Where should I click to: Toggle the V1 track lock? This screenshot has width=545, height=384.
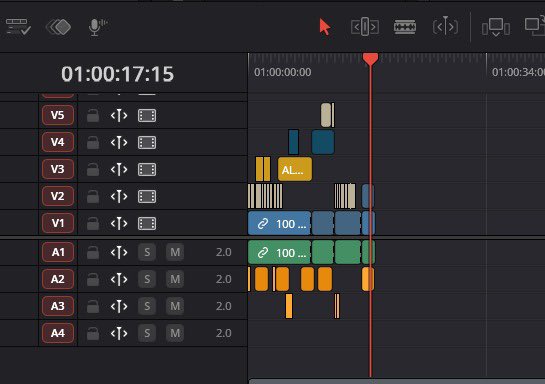93,223
